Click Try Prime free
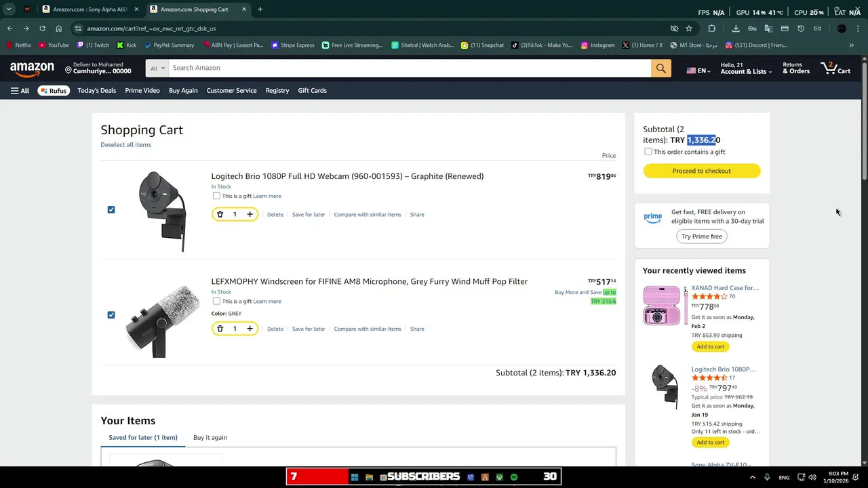Image resolution: width=868 pixels, height=488 pixels. (x=702, y=237)
